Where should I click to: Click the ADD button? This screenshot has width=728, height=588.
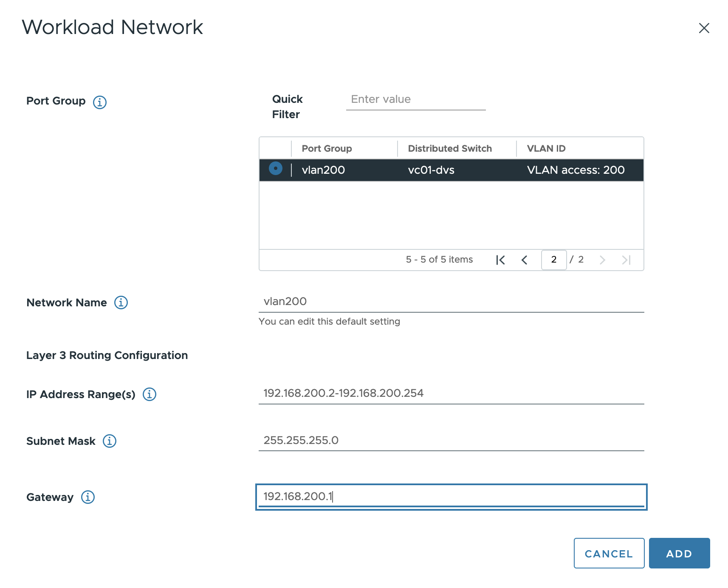pyautogui.click(x=680, y=553)
